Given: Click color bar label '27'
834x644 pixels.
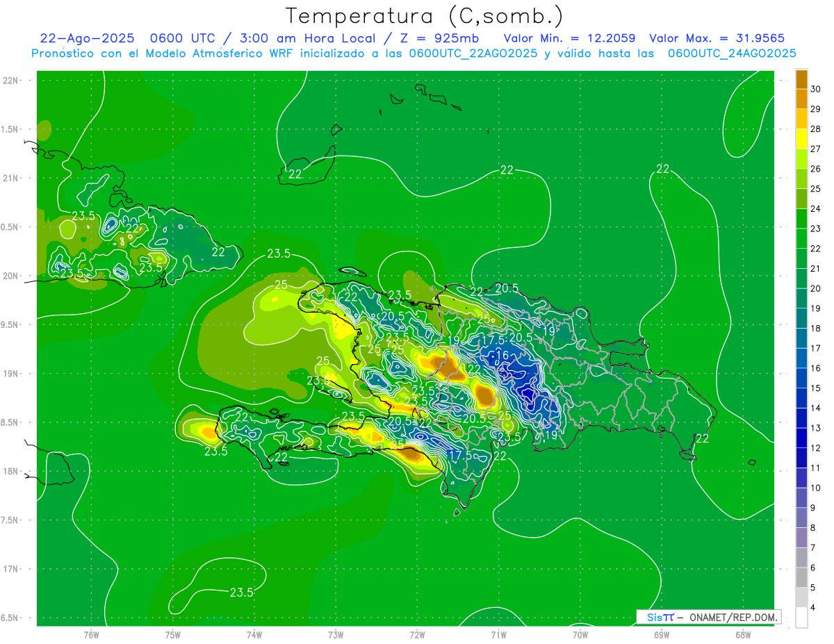Looking at the screenshot, I should pyautogui.click(x=816, y=149).
